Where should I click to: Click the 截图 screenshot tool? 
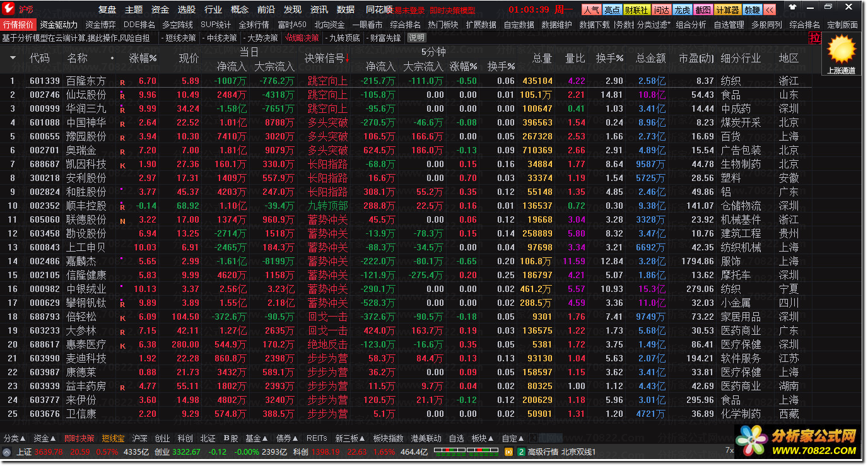(x=703, y=10)
